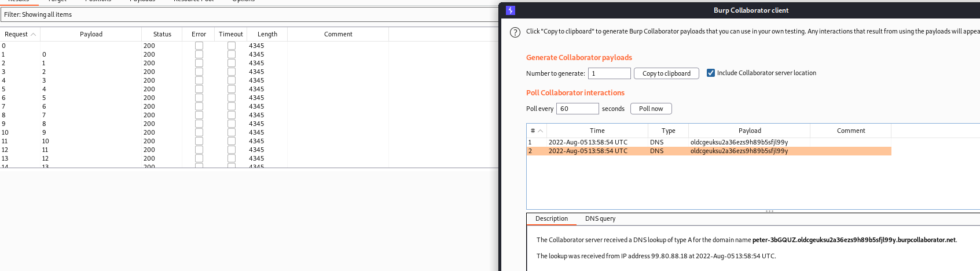This screenshot has width=980, height=271.
Task: Toggle Timeout checkbox for request 5
Action: 232,89
